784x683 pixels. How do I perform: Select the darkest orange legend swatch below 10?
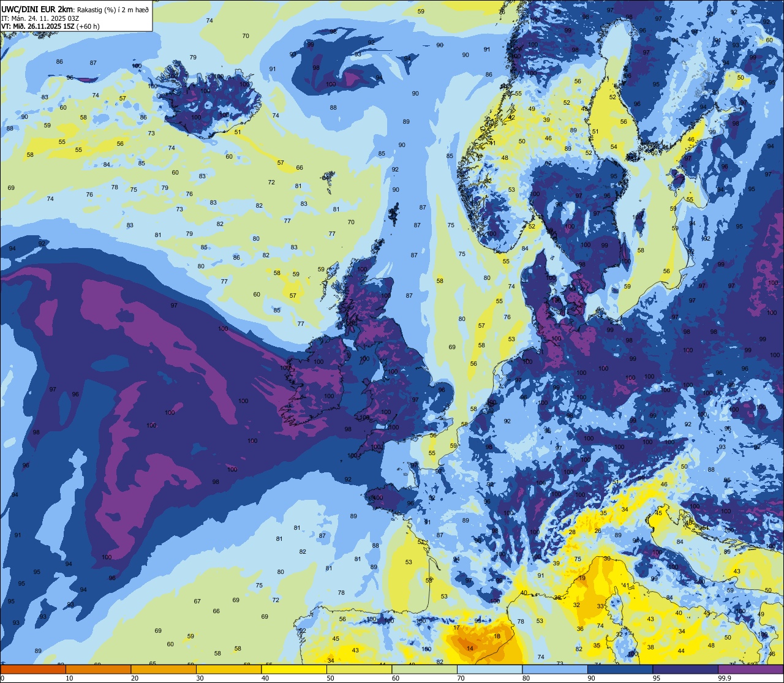point(33,669)
